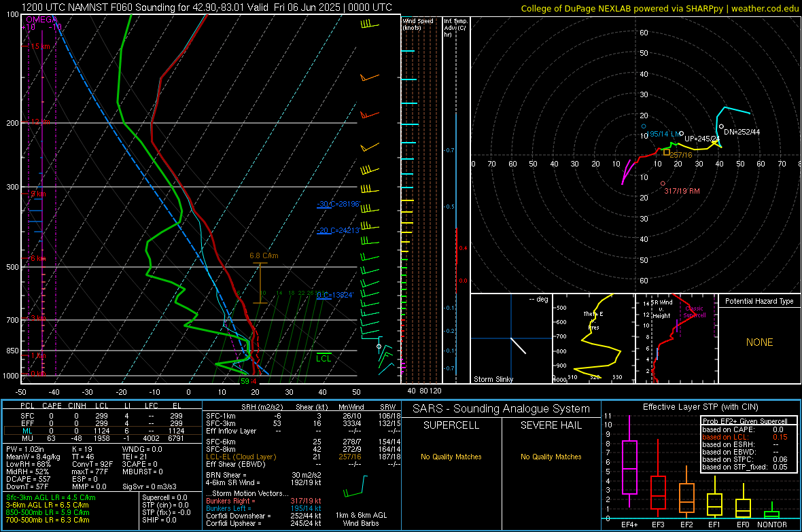Click the 'Inf. Temp. Adv.' panel header
Viewport: 802px width, 532px height.
pyautogui.click(x=455, y=28)
